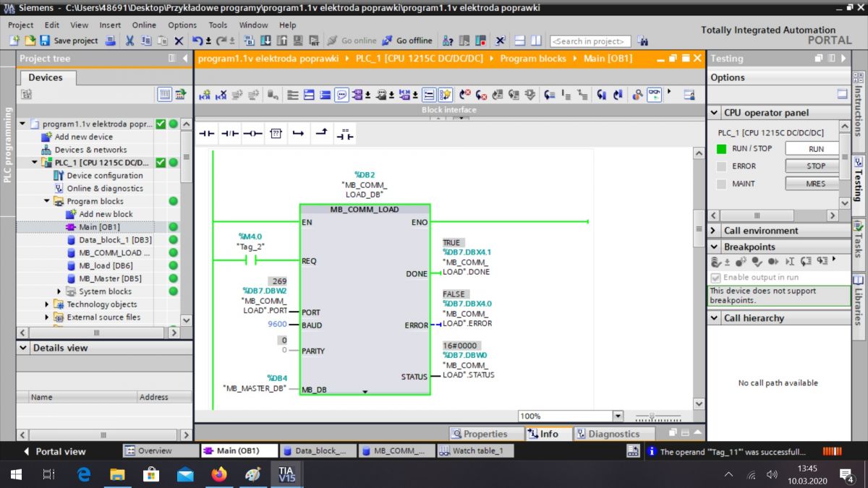Image resolution: width=868 pixels, height=488 pixels.
Task: Click the Go offline button
Action: 408,40
